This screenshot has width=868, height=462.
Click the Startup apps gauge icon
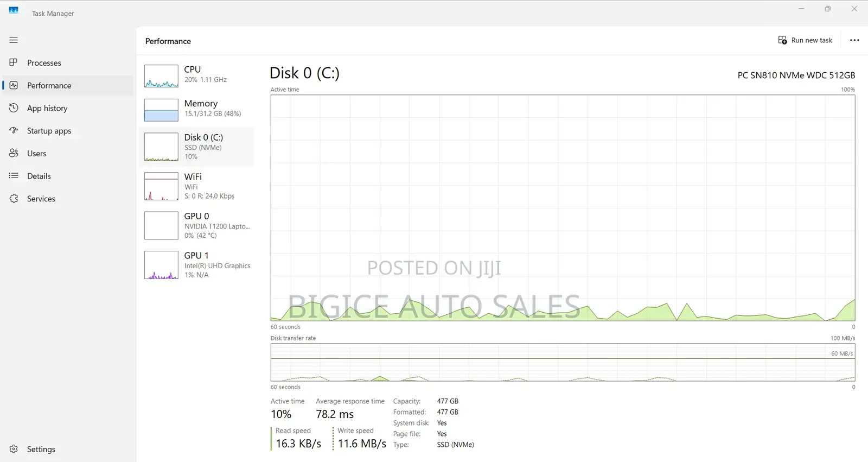[14, 130]
